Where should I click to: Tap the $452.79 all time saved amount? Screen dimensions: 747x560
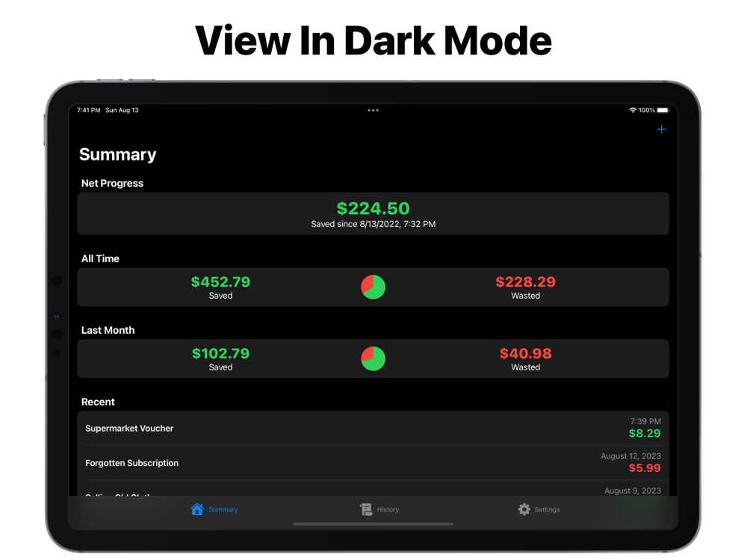(x=220, y=281)
